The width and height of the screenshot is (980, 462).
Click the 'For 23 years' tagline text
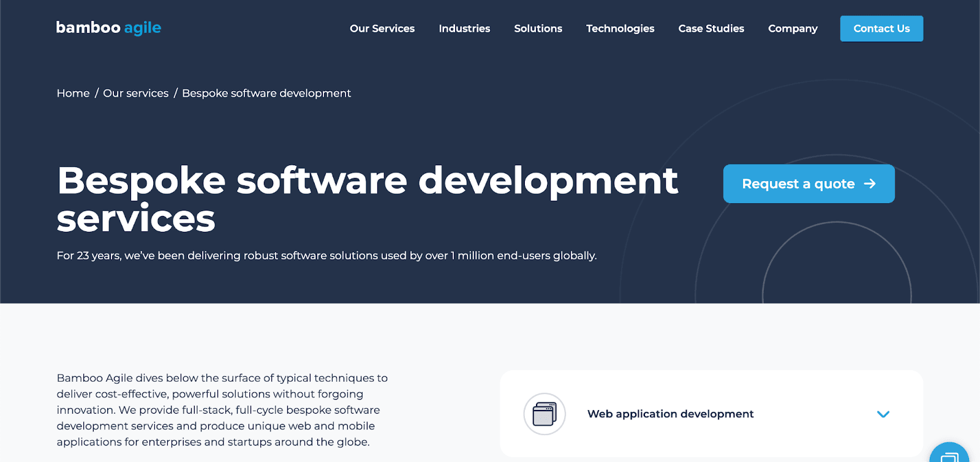pos(326,255)
